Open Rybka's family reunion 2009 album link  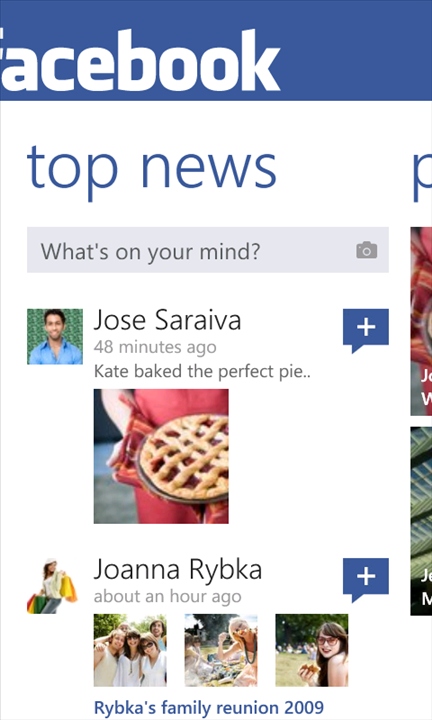(x=209, y=708)
